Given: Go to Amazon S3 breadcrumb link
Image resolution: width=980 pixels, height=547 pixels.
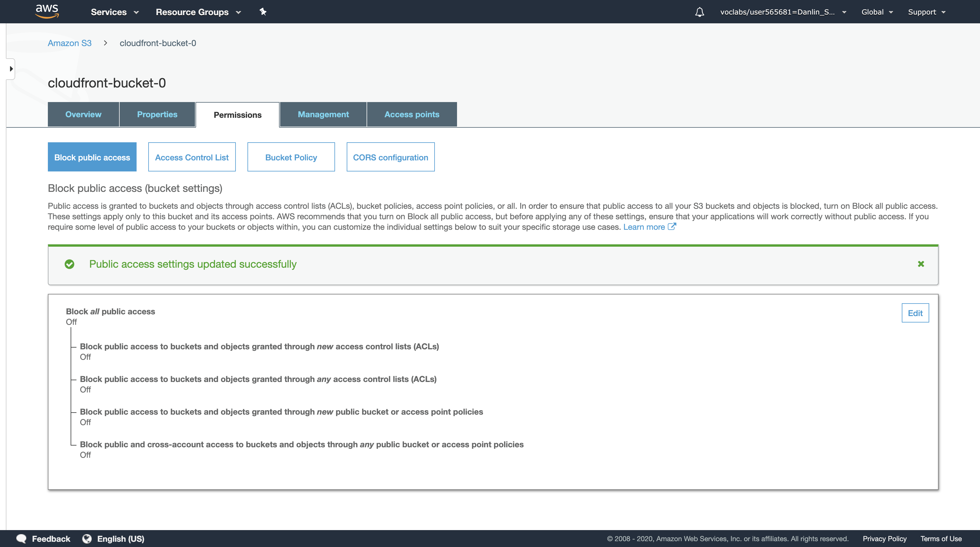Looking at the screenshot, I should point(70,43).
